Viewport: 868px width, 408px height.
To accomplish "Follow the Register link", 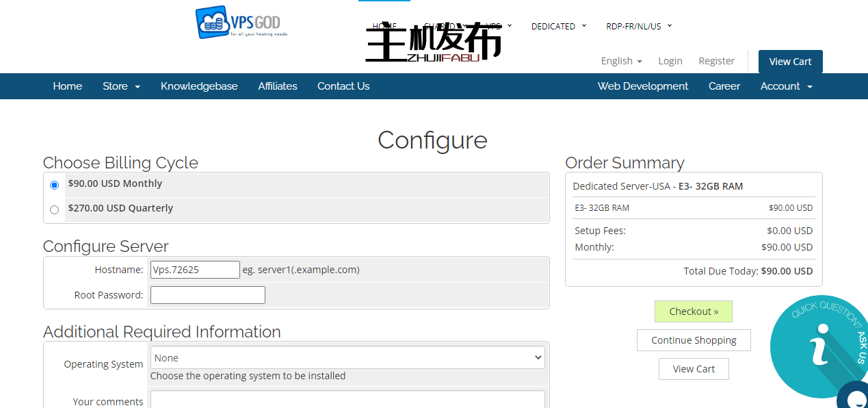I will click(716, 61).
